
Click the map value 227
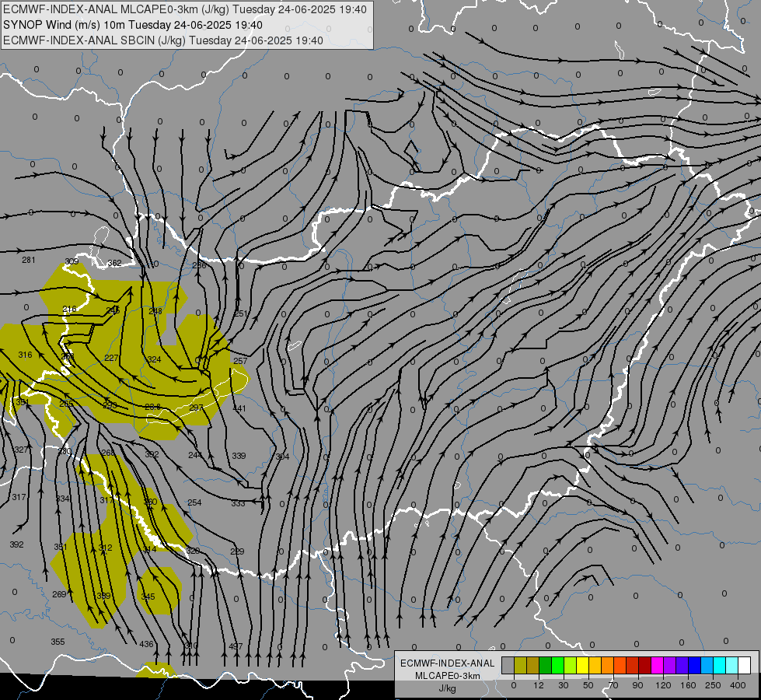(111, 358)
